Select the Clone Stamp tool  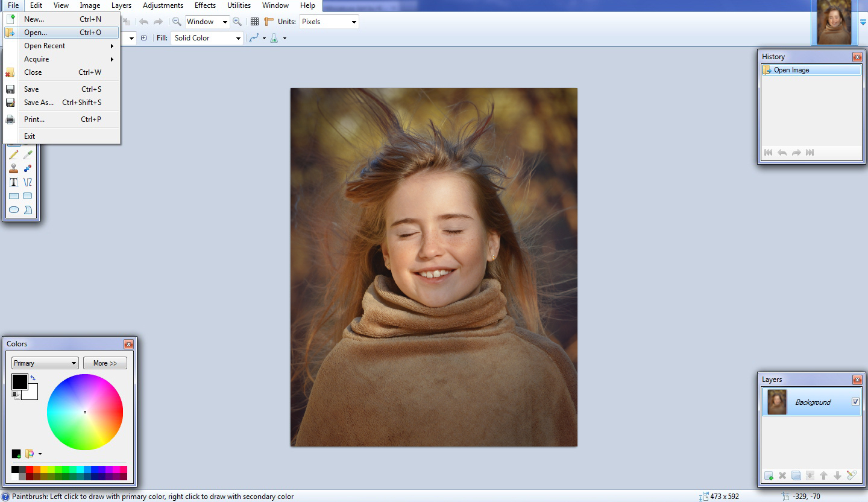[x=14, y=169]
